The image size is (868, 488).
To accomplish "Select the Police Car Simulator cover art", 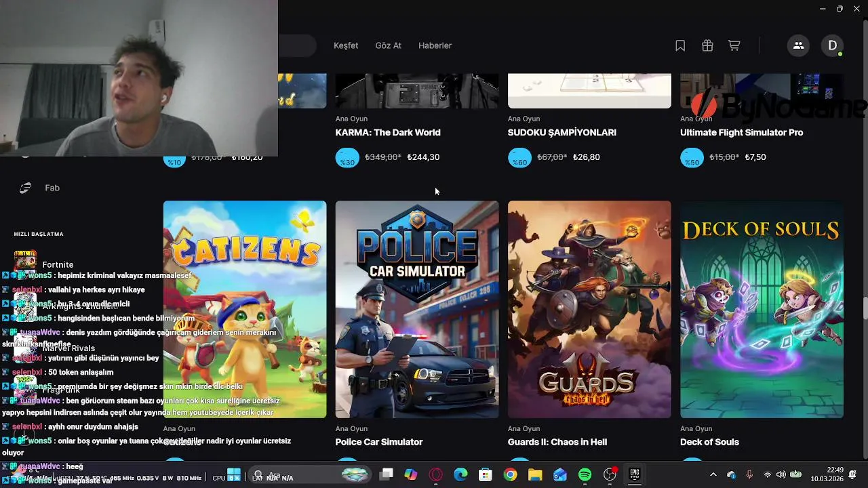I will (x=417, y=309).
